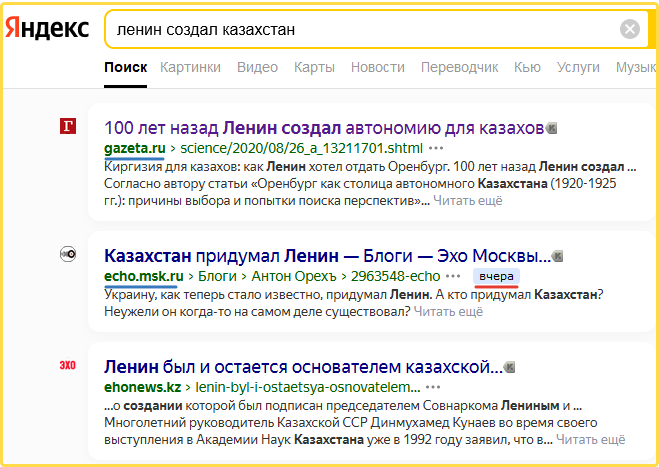Open the ehonews.kz ЭХО favicon
This screenshot has height=467, width=659.
(x=68, y=365)
